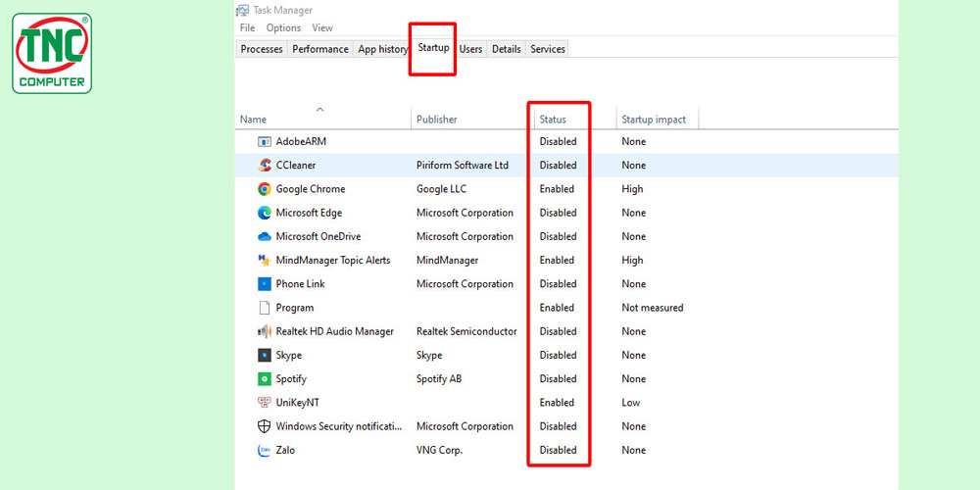Click the MindManager Topic Alerts icon
The height and width of the screenshot is (490, 980).
(x=265, y=261)
